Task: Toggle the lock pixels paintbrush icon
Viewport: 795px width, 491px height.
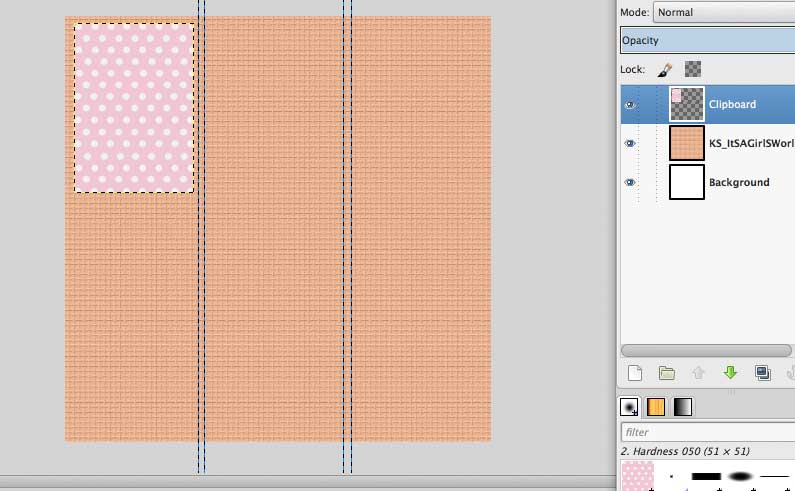Action: (665, 69)
